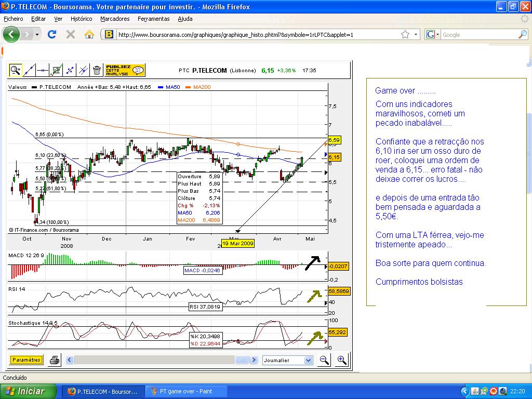Click the page vertical scrollbar thumb
The width and height of the screenshot is (532, 399).
click(529, 153)
